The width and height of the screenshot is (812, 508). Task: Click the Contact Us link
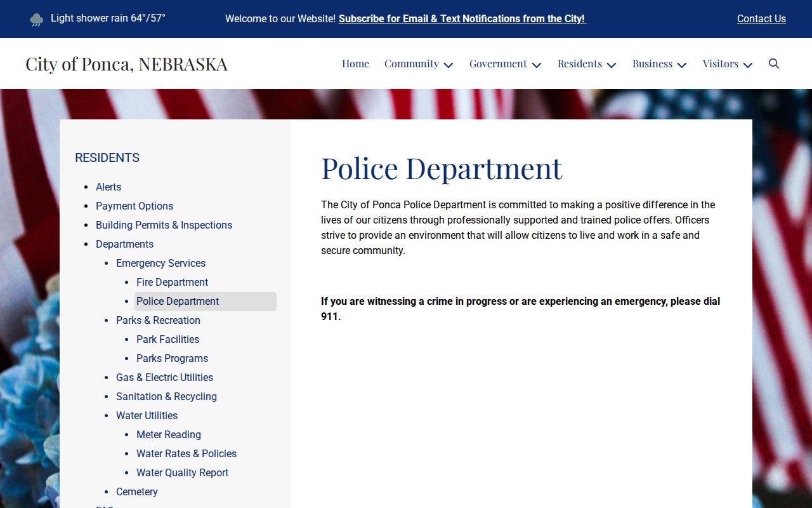click(x=761, y=19)
